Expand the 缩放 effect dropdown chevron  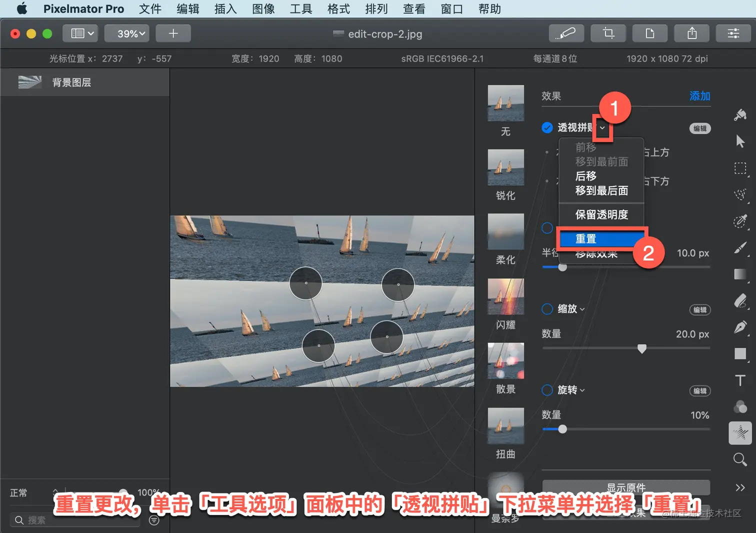tap(582, 309)
